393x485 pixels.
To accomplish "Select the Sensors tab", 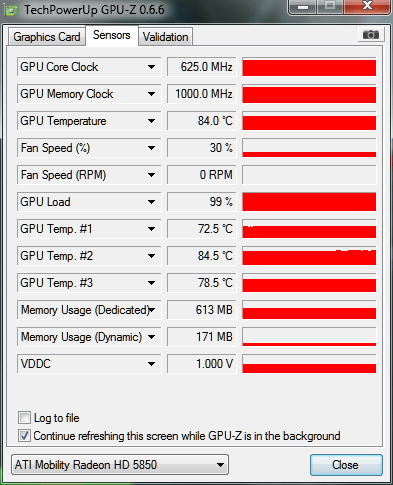I will click(112, 35).
